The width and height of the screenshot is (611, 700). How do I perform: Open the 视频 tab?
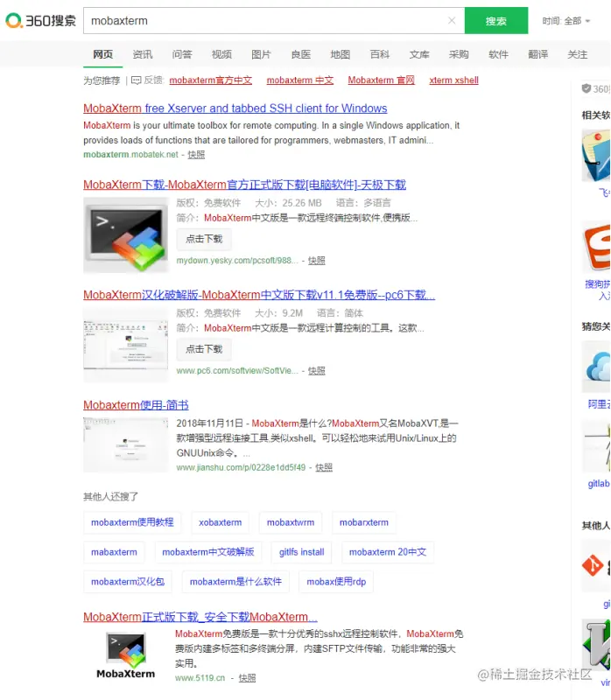pos(221,54)
